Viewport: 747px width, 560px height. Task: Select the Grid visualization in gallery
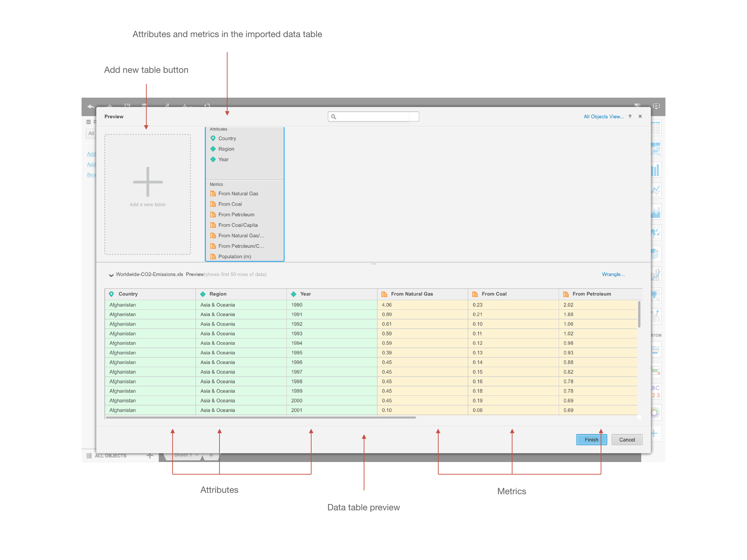coord(656,128)
